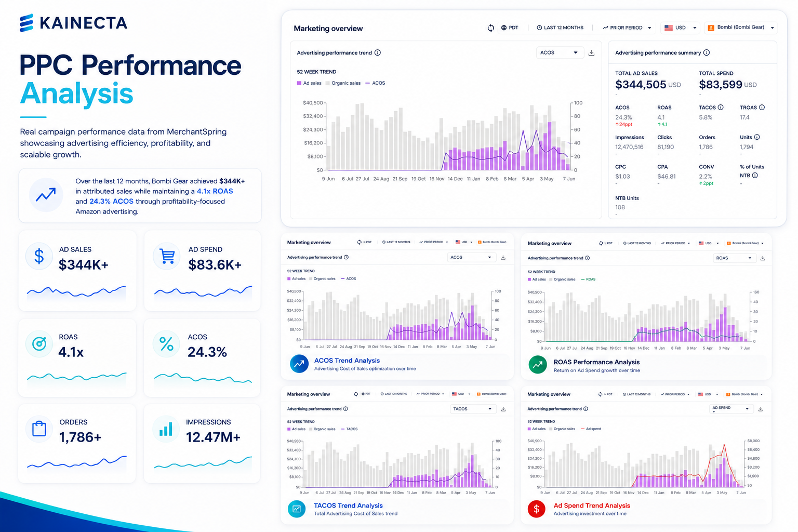The width and height of the screenshot is (798, 532).
Task: Open info icon beside Advertising performance summary
Action: pyautogui.click(x=707, y=52)
